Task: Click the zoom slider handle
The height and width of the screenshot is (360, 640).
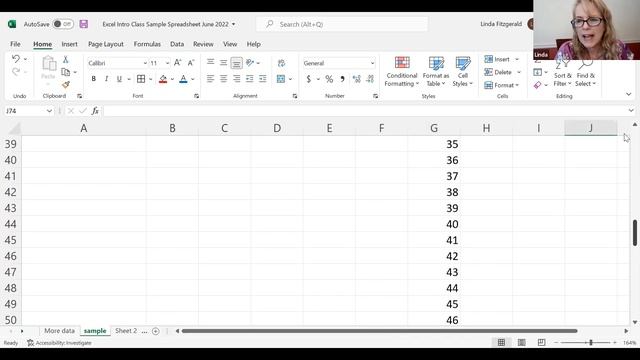Action: point(591,342)
